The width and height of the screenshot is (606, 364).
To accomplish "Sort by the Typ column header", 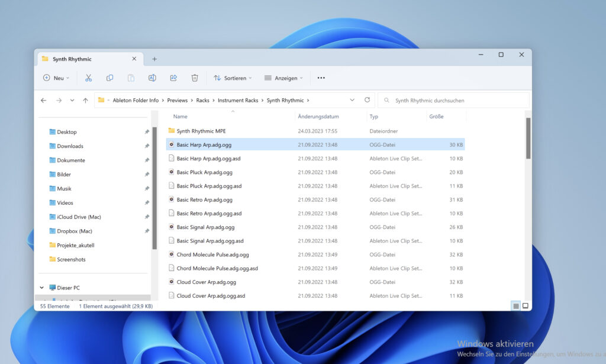I will click(374, 117).
